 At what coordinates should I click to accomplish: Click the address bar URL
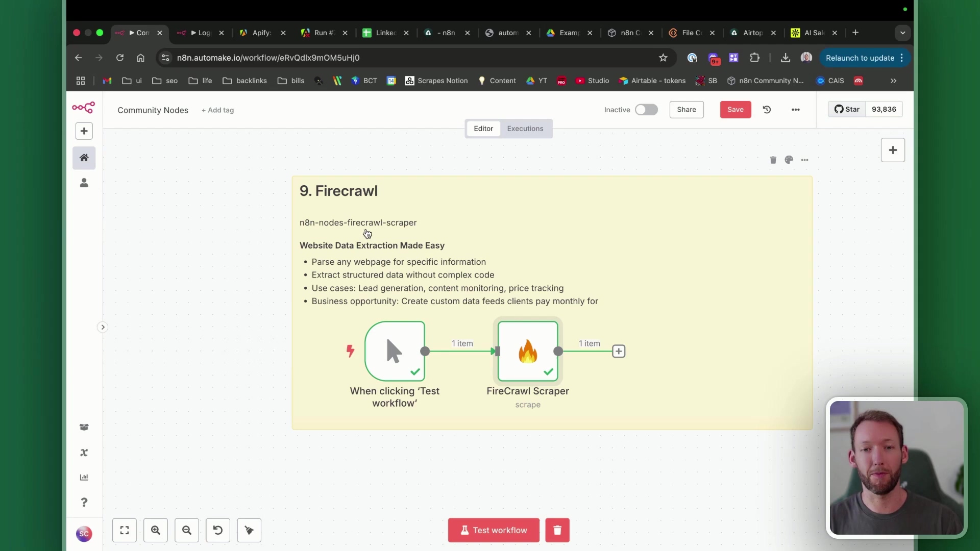(x=268, y=58)
